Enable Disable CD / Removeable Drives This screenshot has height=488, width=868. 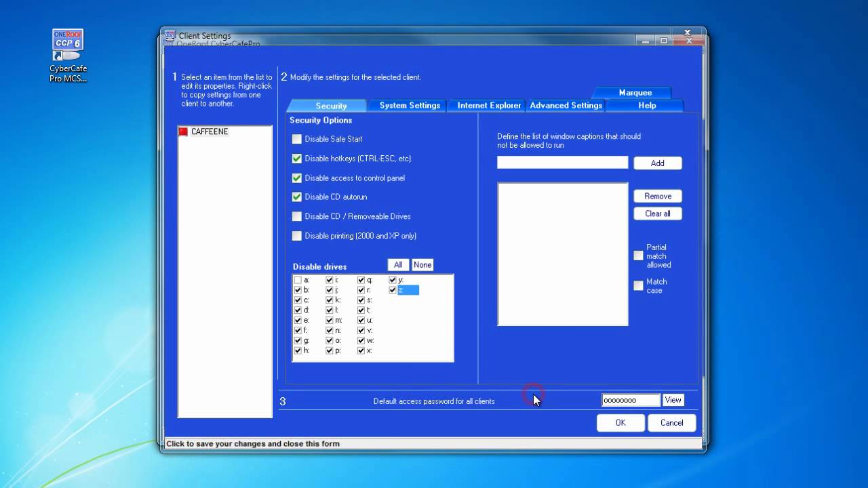[297, 216]
